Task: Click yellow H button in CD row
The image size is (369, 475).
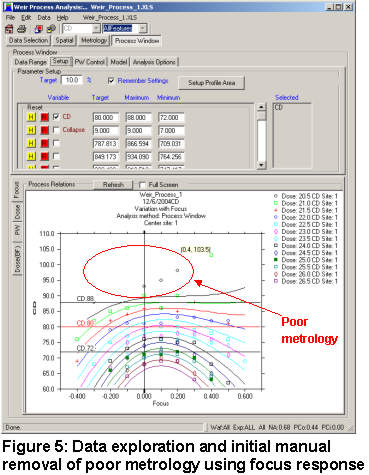Action: click(x=31, y=117)
